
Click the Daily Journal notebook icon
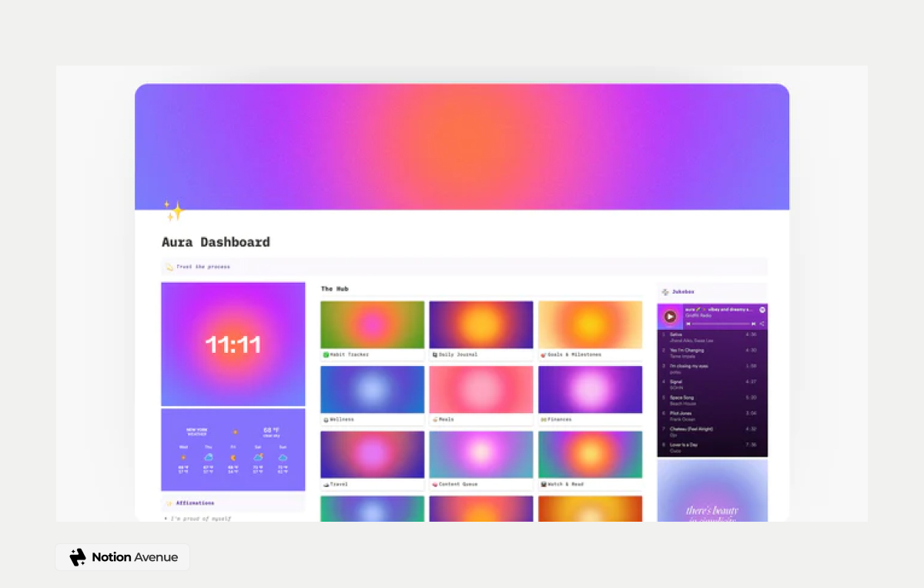click(436, 354)
